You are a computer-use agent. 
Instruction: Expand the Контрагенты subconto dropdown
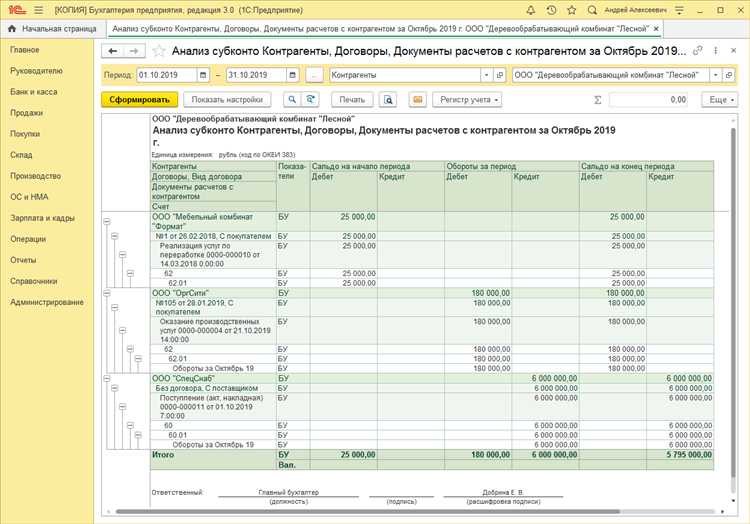(486, 75)
